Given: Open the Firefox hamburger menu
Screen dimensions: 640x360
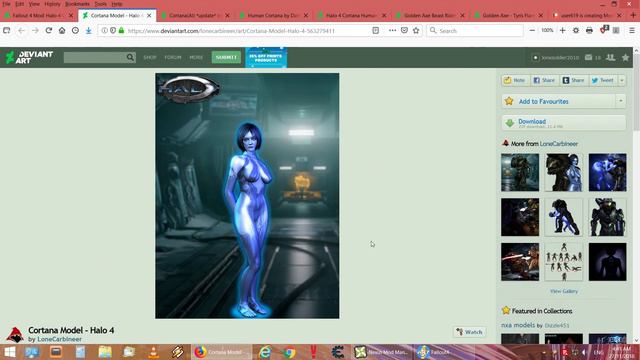Looking at the screenshot, I should pyautogui.click(x=632, y=31).
